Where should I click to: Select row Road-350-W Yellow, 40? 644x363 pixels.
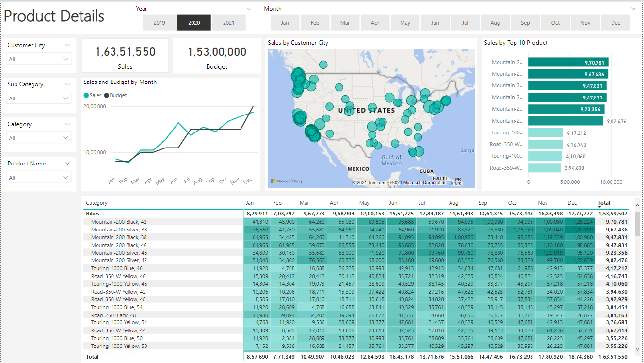pos(118,276)
